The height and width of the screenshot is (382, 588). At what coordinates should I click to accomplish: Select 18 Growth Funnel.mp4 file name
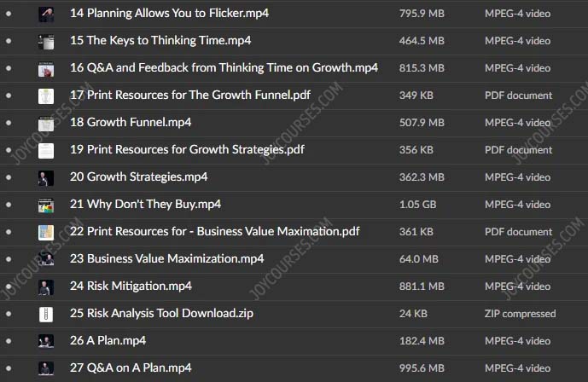click(131, 123)
